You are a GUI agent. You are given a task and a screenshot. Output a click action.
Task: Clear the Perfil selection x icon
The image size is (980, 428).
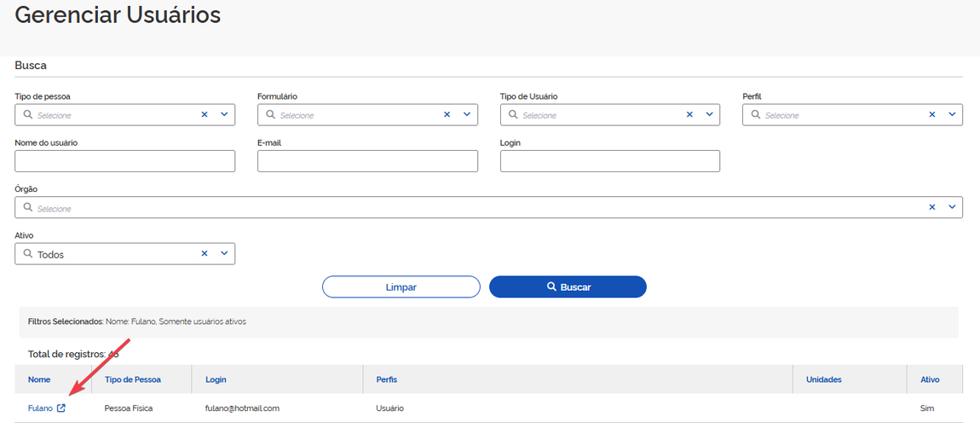932,114
